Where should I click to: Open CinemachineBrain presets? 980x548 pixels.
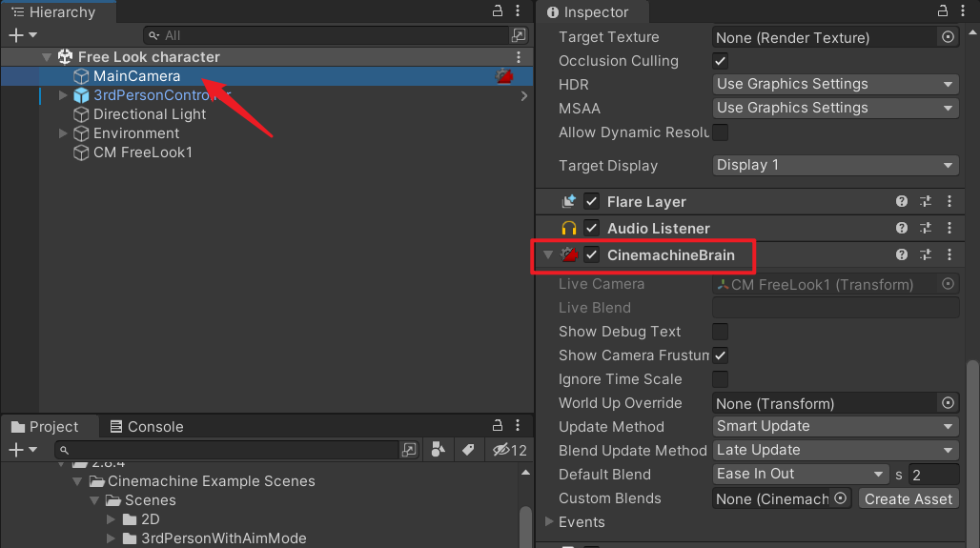926,254
